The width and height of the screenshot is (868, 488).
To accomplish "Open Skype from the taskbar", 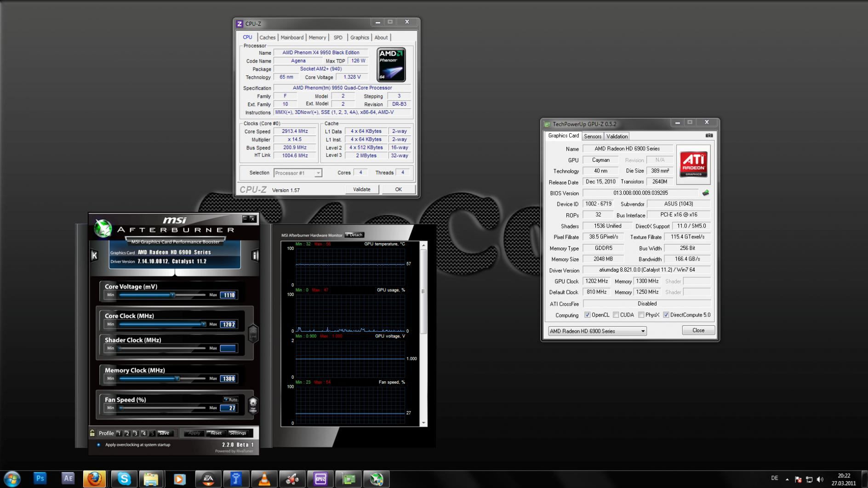I will click(x=124, y=479).
